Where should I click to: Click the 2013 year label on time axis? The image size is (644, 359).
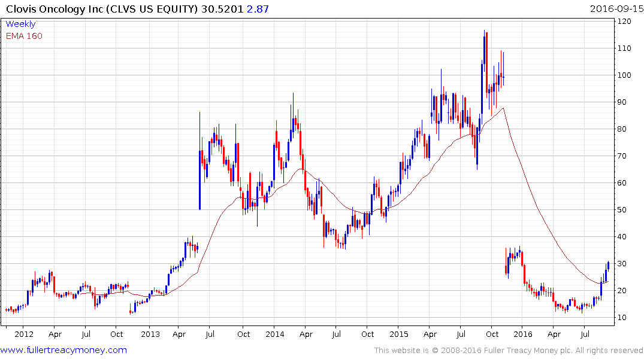tap(150, 334)
